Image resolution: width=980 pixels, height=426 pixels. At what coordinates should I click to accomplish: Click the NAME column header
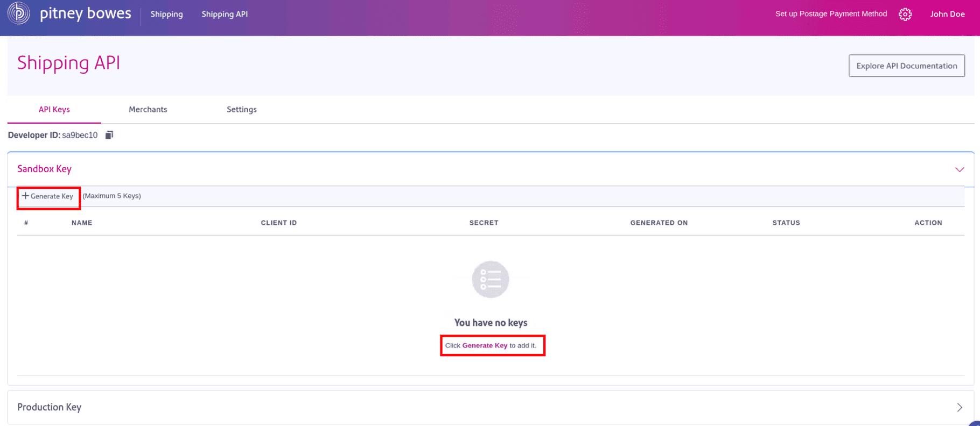82,223
